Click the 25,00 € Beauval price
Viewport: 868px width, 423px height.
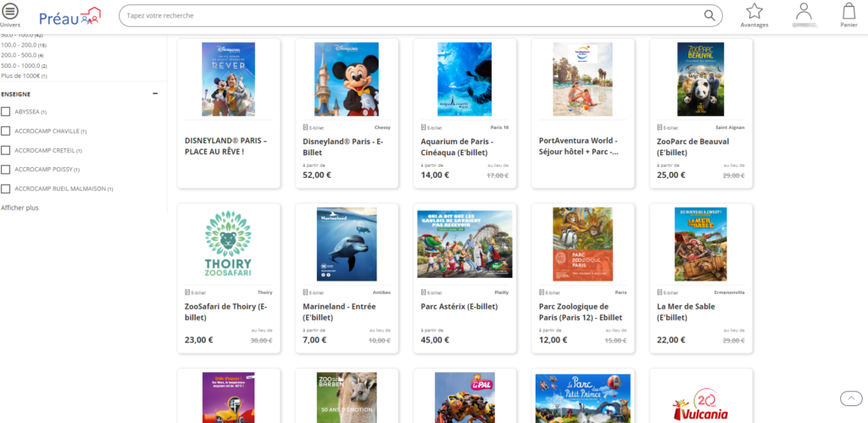click(x=670, y=175)
